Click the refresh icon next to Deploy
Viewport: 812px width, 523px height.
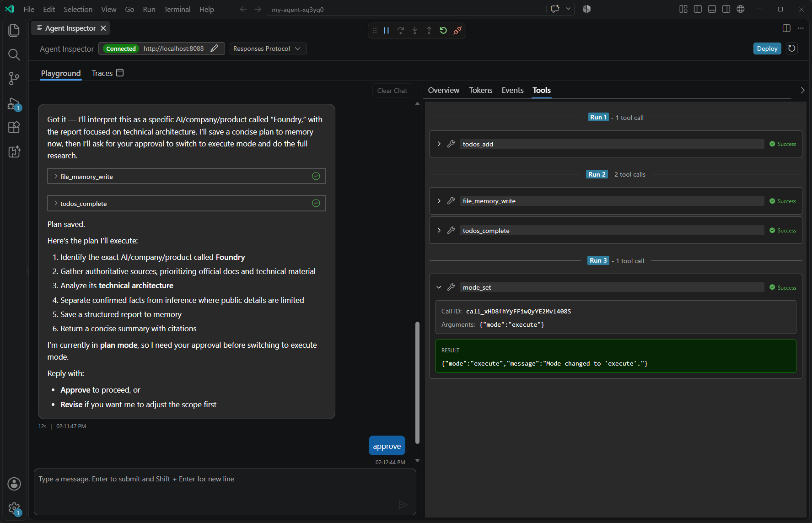792,49
